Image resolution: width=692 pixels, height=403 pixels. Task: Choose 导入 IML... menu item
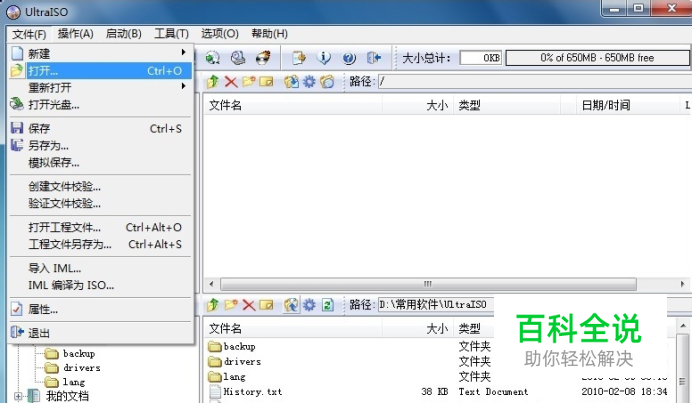click(101, 268)
